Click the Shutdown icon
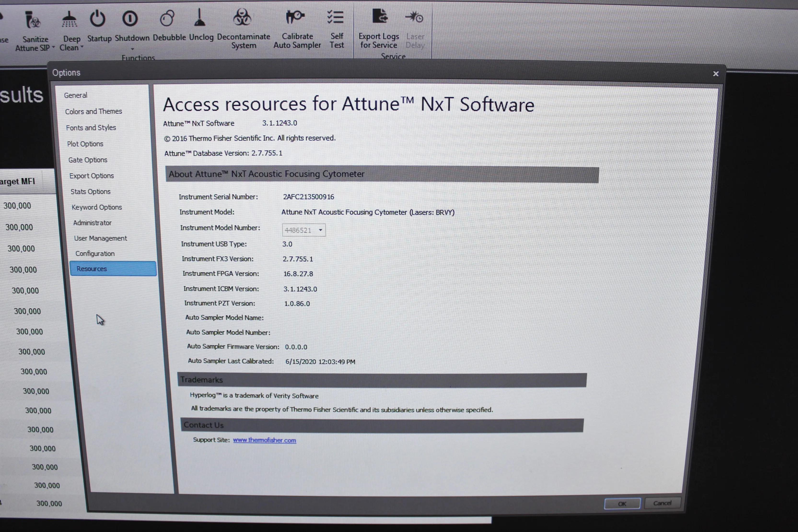The height and width of the screenshot is (532, 798). pos(130,19)
